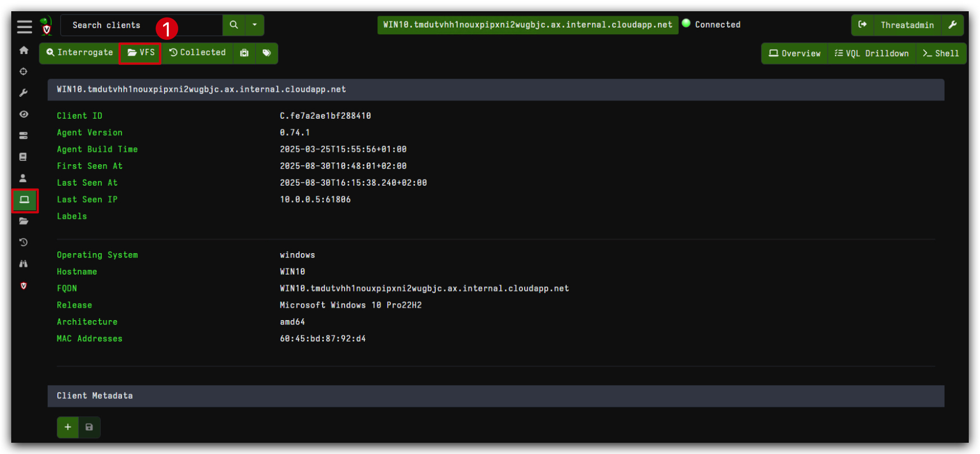
Task: Expand search options dropdown arrow
Action: pyautogui.click(x=255, y=25)
